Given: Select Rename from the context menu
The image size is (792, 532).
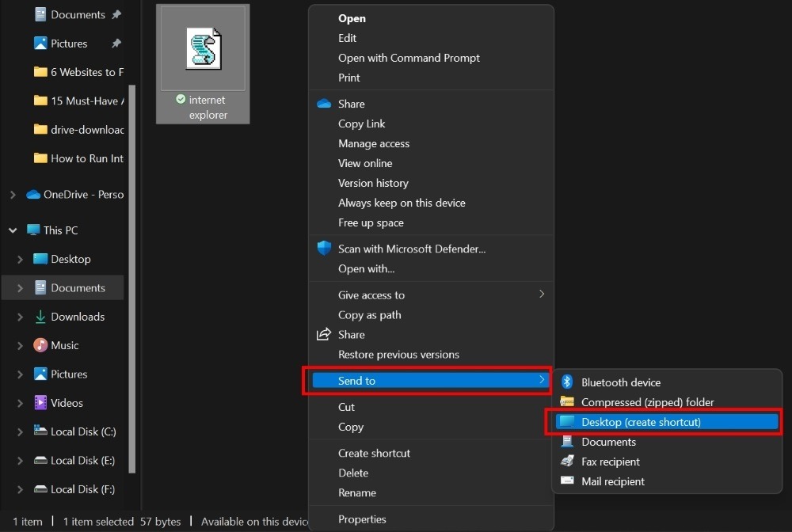Looking at the screenshot, I should click(356, 492).
